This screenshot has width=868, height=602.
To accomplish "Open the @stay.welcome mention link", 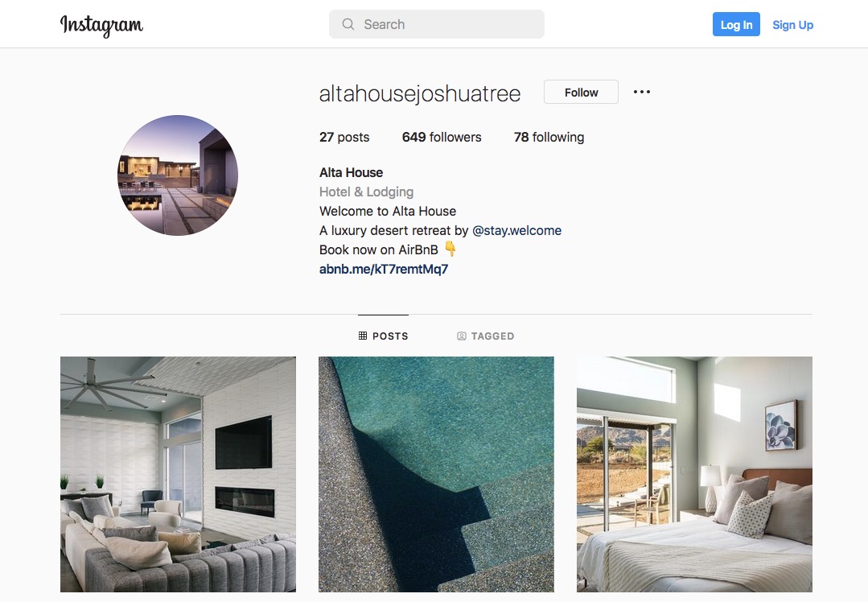I will [516, 230].
